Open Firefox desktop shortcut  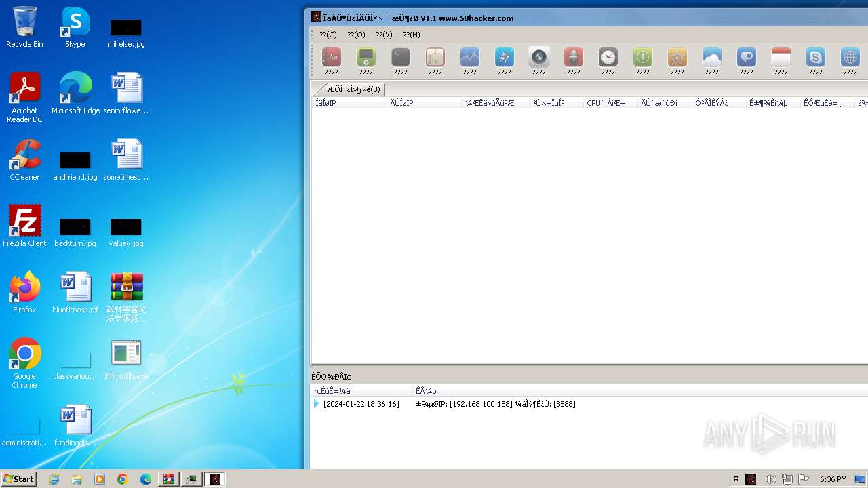(24, 293)
